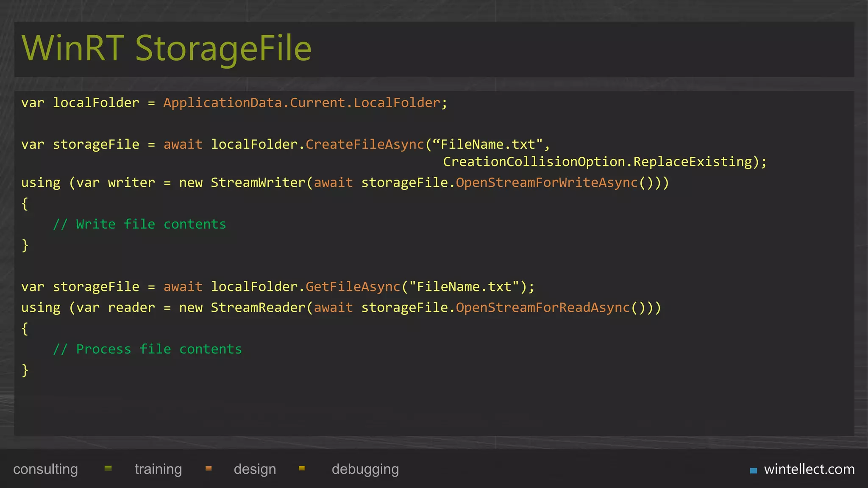
Task: Click the StreamWriter class name
Action: click(258, 183)
